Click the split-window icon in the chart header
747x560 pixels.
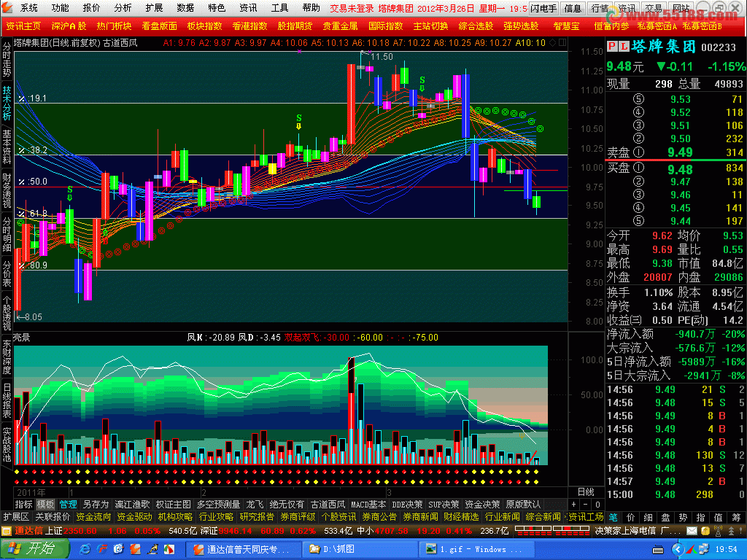562,43
